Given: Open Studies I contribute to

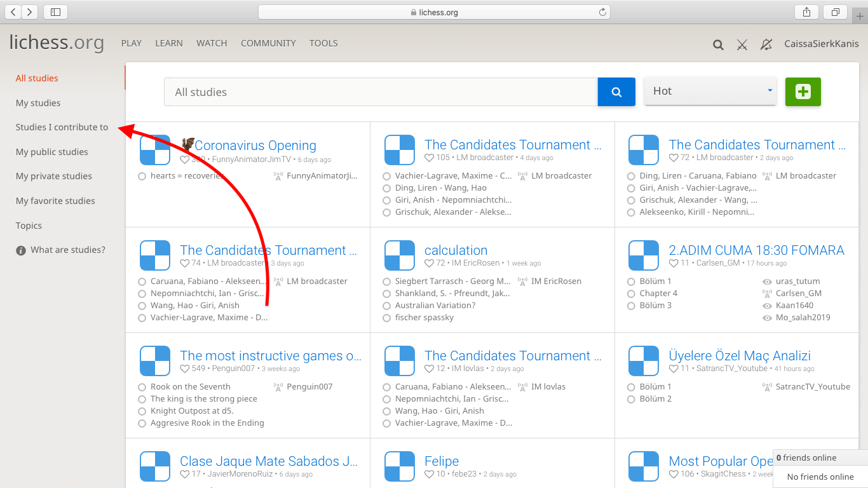Looking at the screenshot, I should coord(62,127).
